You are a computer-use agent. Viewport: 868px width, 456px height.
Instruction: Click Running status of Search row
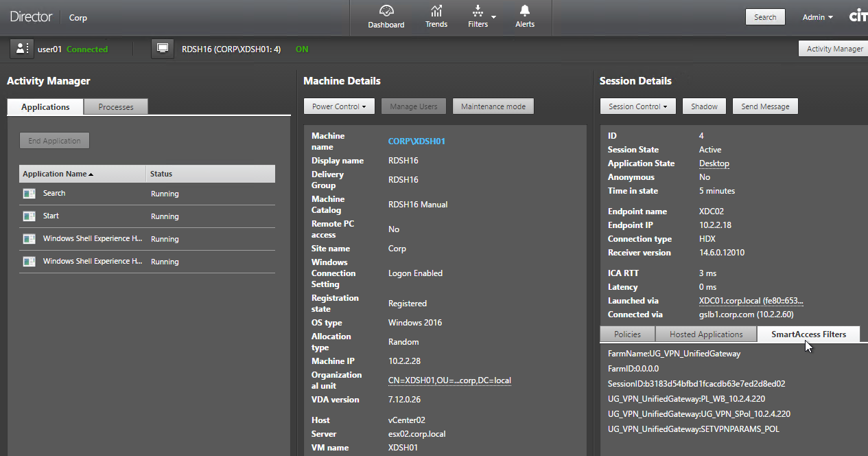165,194
